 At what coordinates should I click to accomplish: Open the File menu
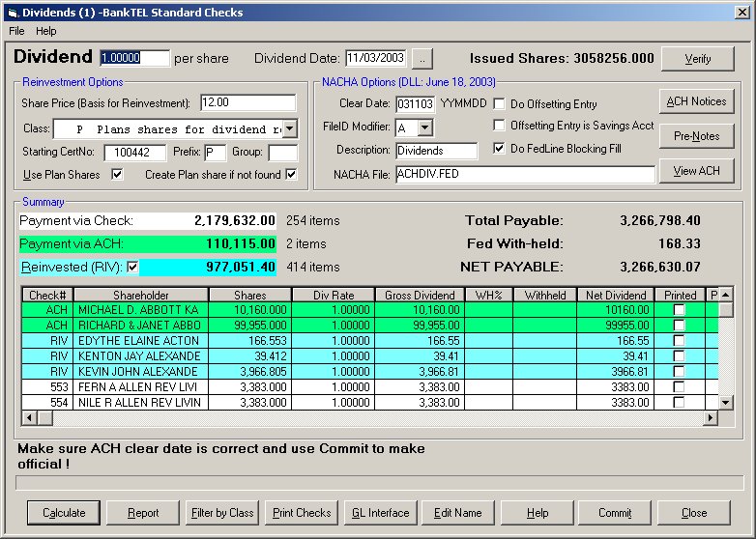pos(16,31)
